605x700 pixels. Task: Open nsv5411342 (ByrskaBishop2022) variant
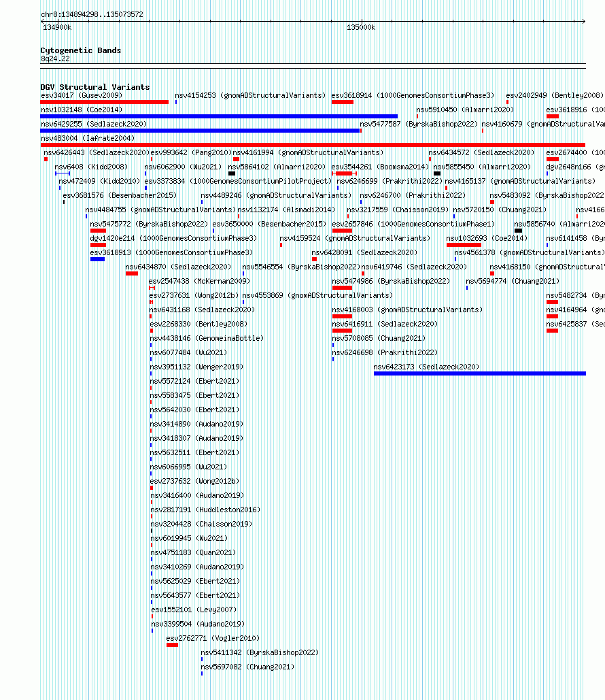[x=260, y=652]
